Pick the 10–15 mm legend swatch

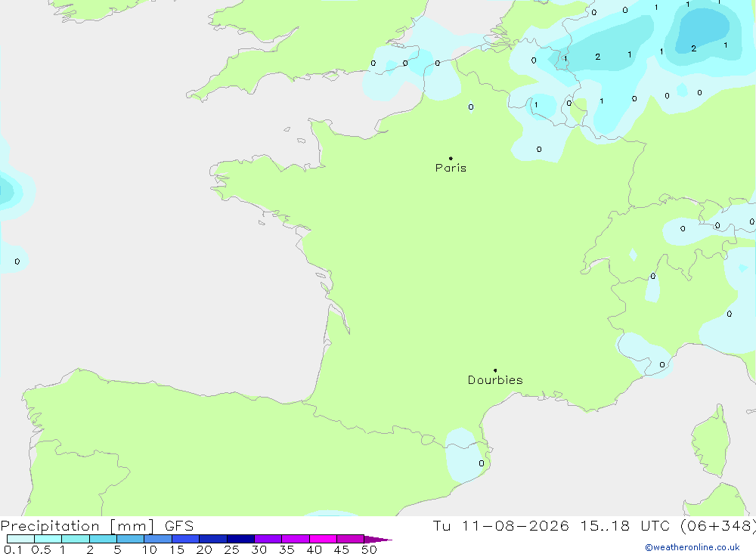click(x=158, y=539)
